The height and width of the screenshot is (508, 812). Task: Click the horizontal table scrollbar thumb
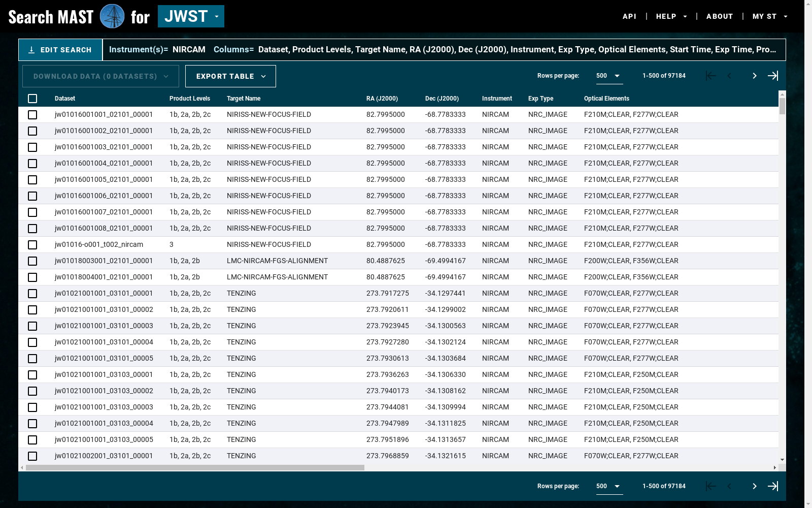[195, 467]
